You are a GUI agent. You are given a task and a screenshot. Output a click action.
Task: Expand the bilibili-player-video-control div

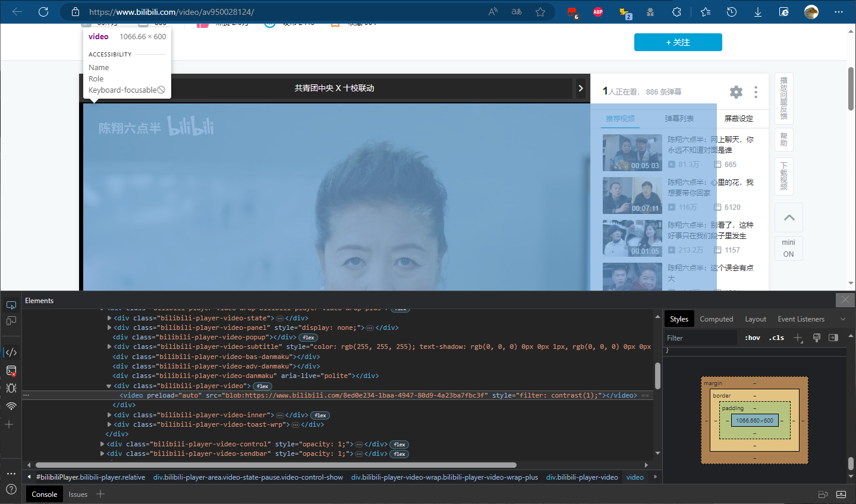coord(102,444)
